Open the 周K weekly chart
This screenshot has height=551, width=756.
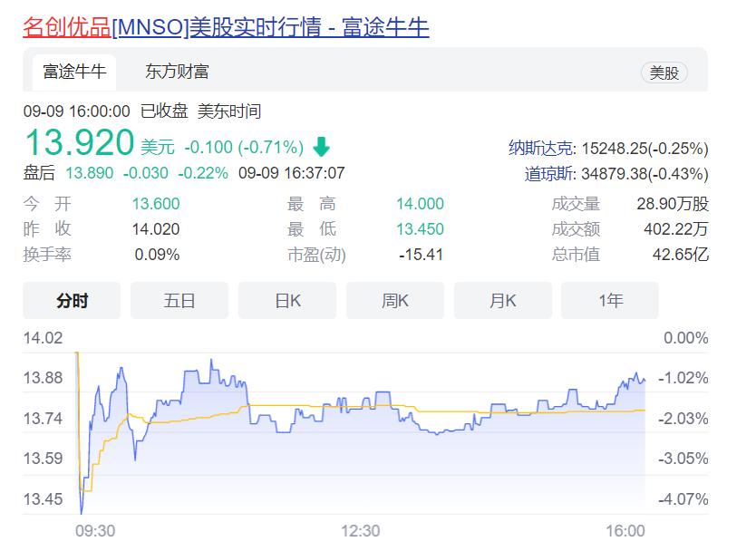[394, 300]
